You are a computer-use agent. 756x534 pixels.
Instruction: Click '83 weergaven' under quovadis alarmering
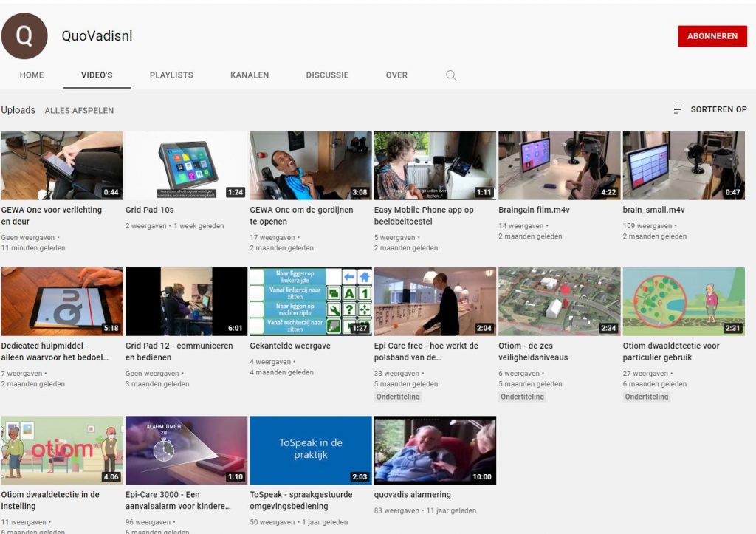click(396, 510)
